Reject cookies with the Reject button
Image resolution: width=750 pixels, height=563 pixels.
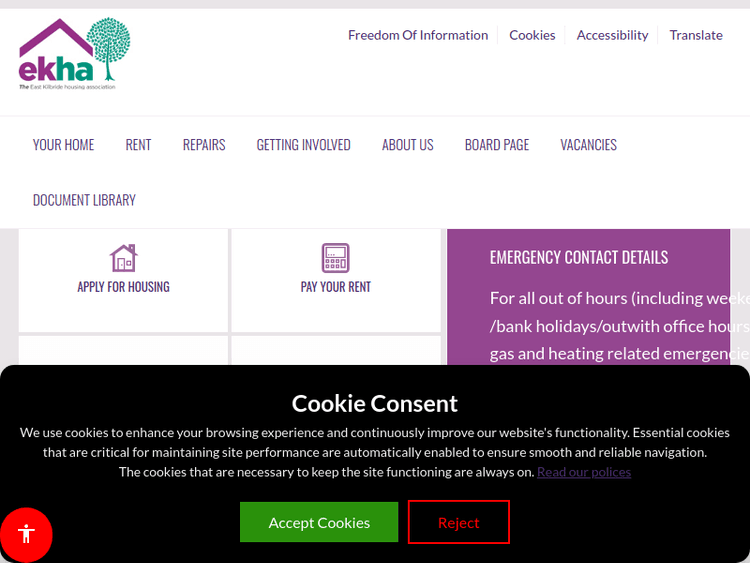[458, 522]
